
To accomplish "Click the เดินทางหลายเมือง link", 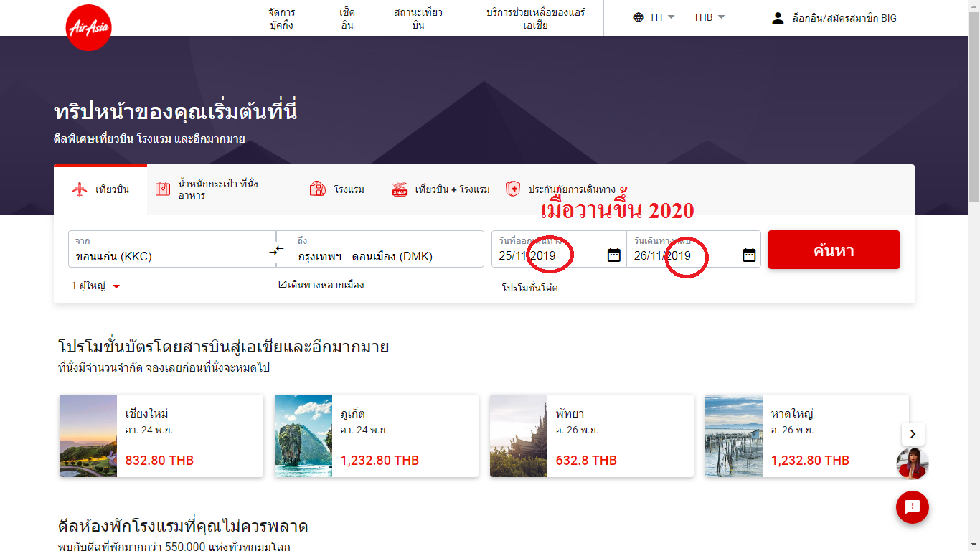I will (326, 285).
